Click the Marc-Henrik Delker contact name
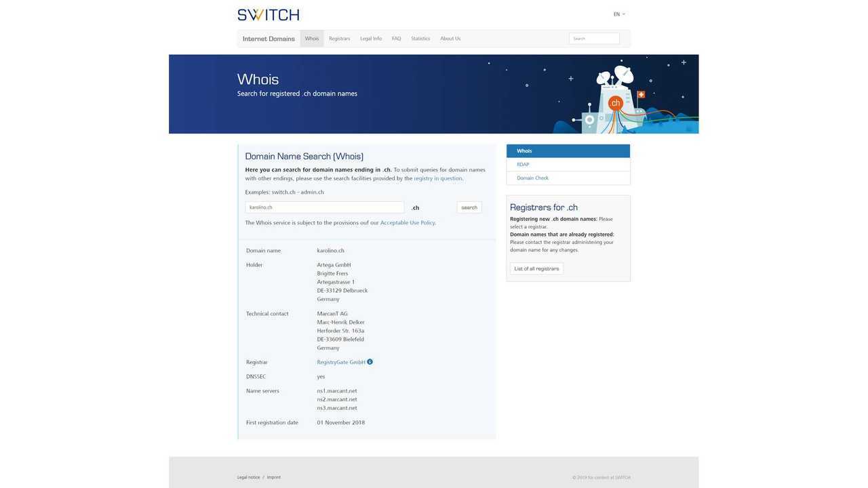Viewport: 868px width, 488px height. tap(340, 322)
